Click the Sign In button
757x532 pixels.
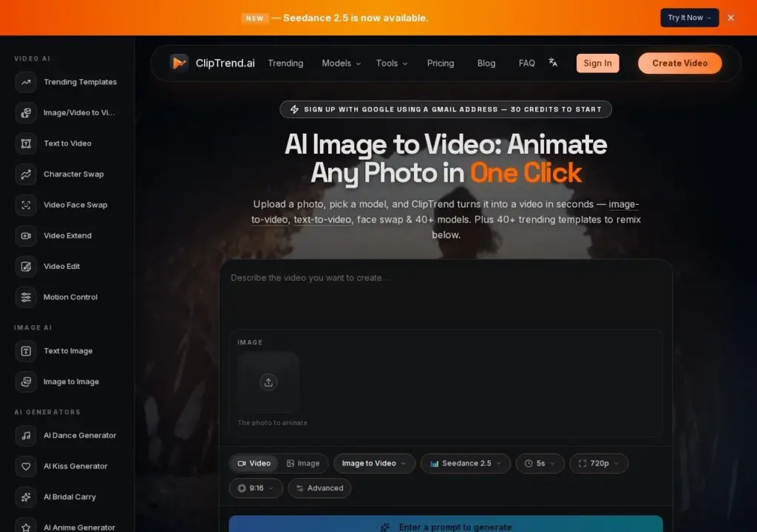click(597, 64)
